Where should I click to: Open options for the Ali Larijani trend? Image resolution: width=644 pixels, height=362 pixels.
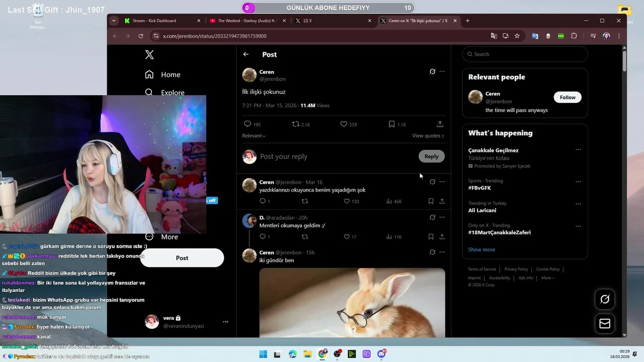[578, 204]
